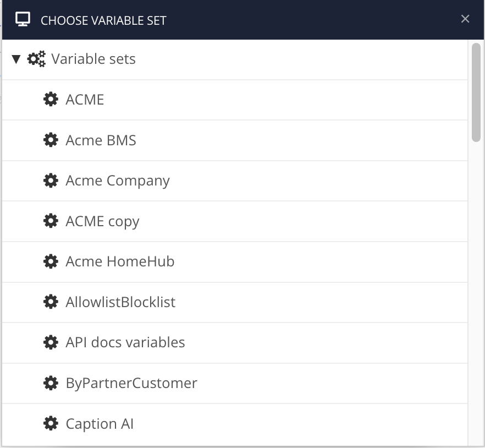
Task: Choose the ByPartnerCustomer variable set
Action: [x=131, y=383]
